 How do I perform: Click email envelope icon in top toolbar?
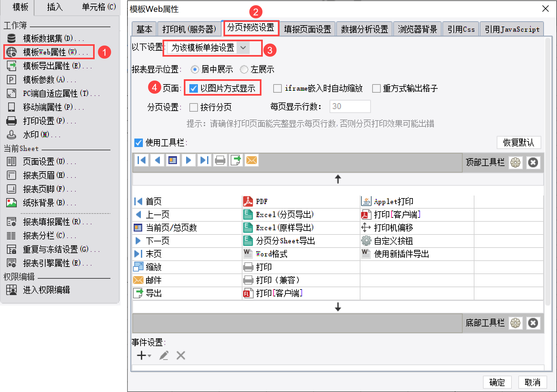[x=251, y=160]
